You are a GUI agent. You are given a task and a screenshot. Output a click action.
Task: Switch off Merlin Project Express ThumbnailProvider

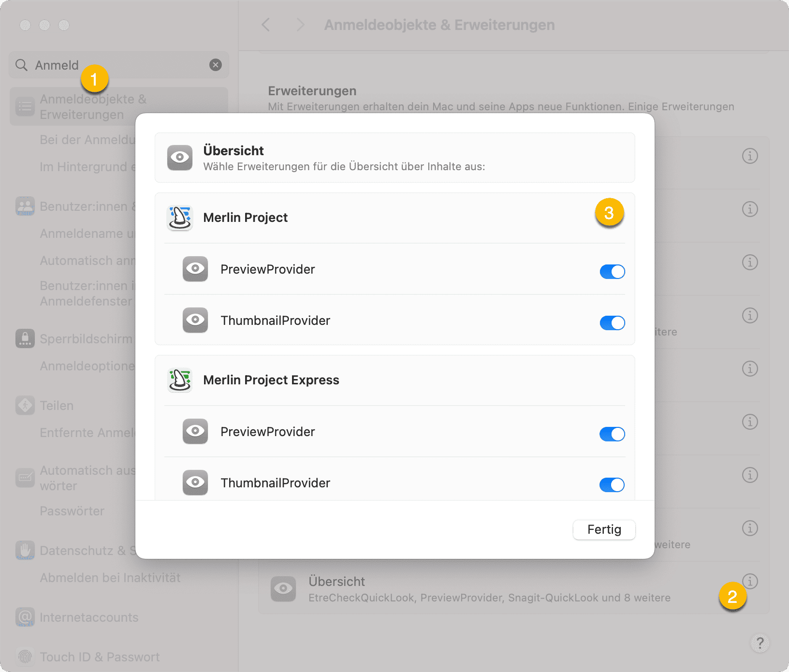pos(612,485)
